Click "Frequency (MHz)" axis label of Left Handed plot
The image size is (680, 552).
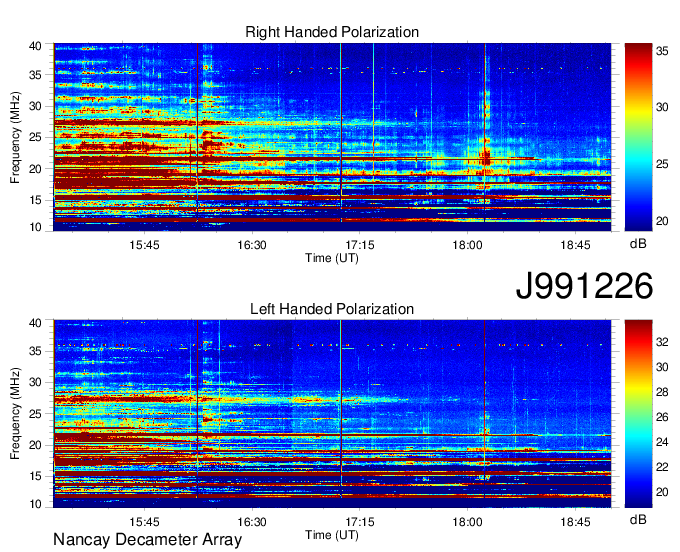(15, 414)
